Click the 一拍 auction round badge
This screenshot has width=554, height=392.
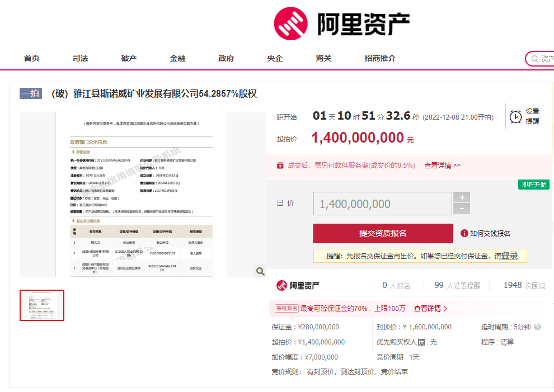point(31,93)
